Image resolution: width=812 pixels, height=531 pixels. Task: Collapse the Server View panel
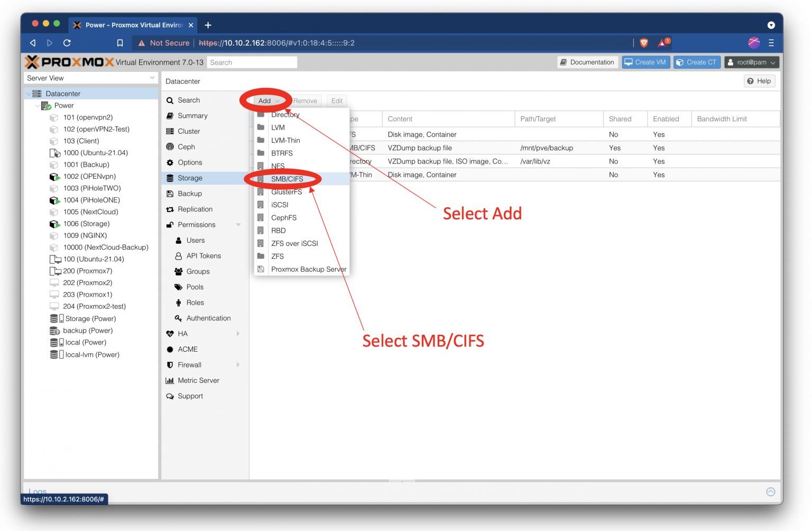pos(153,78)
